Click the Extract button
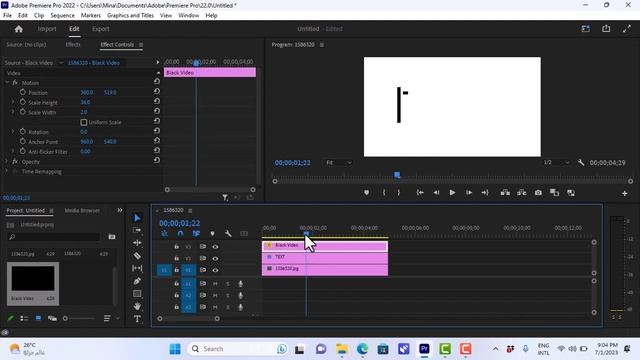Screen dimensions: 640x360 [522, 193]
